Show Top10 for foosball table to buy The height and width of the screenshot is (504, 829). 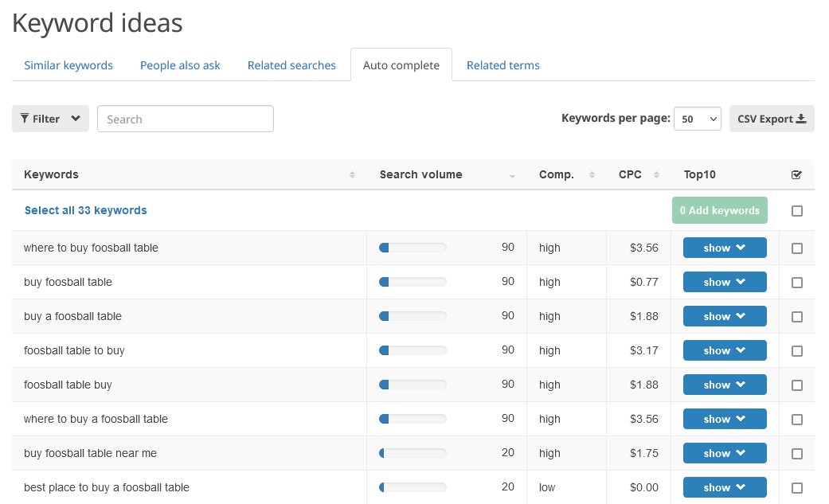pos(725,350)
